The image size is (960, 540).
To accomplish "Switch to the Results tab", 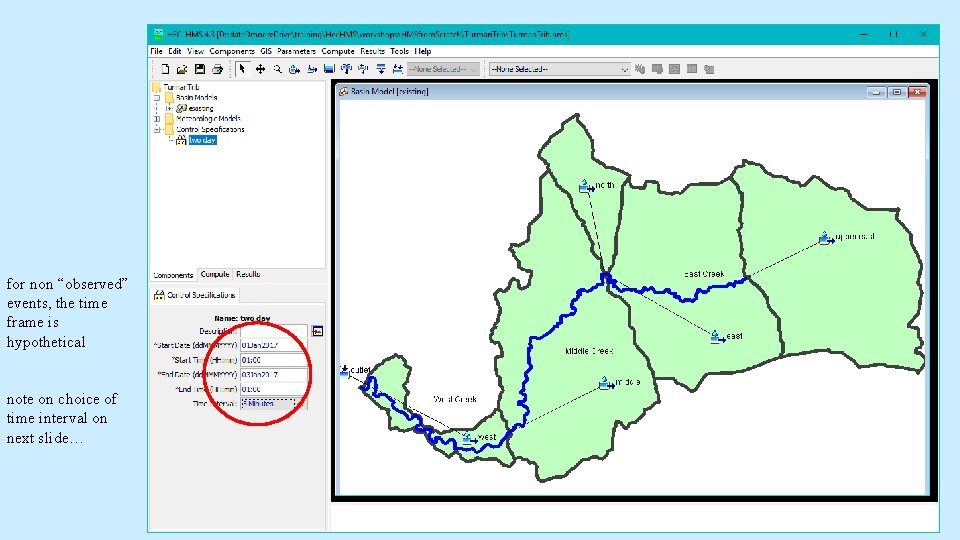I will [x=248, y=274].
